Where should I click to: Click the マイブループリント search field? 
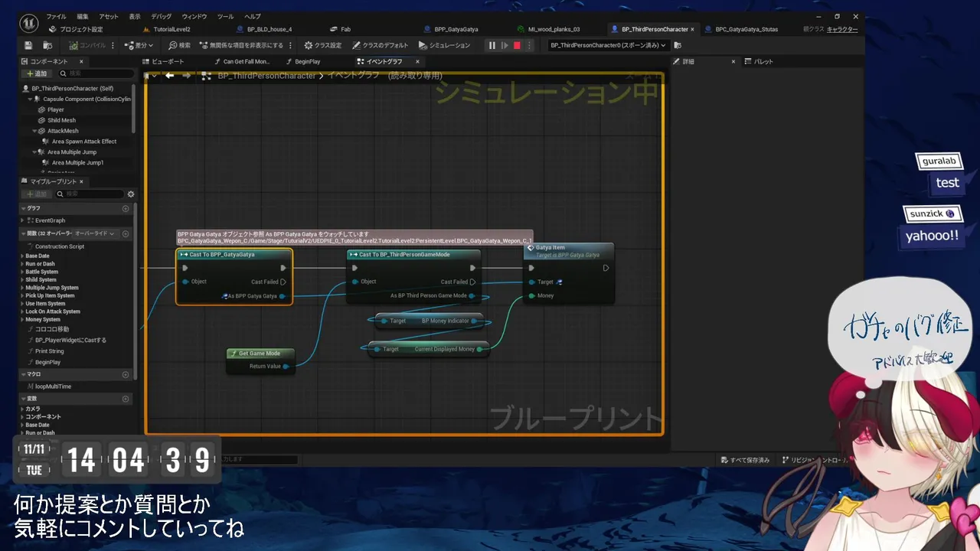[90, 194]
